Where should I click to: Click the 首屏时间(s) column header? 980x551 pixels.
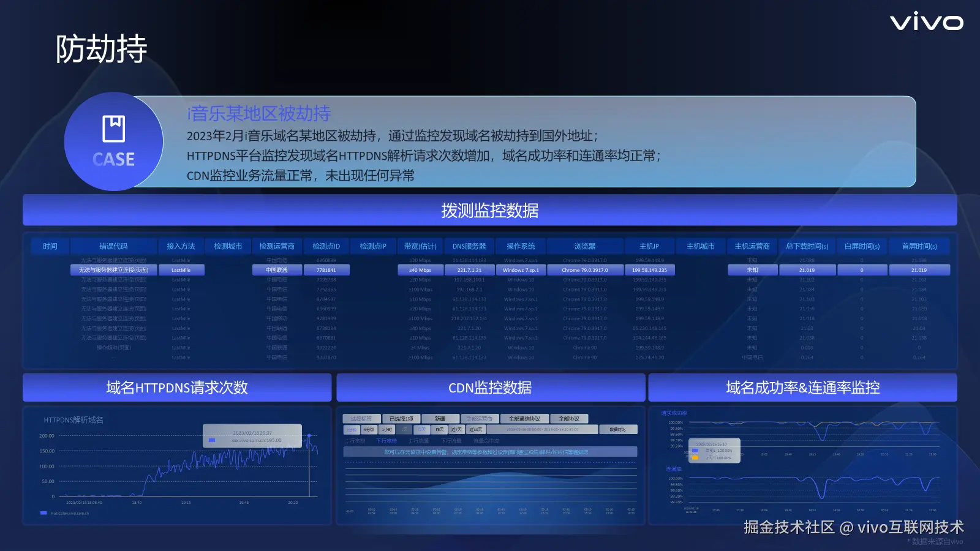click(919, 246)
